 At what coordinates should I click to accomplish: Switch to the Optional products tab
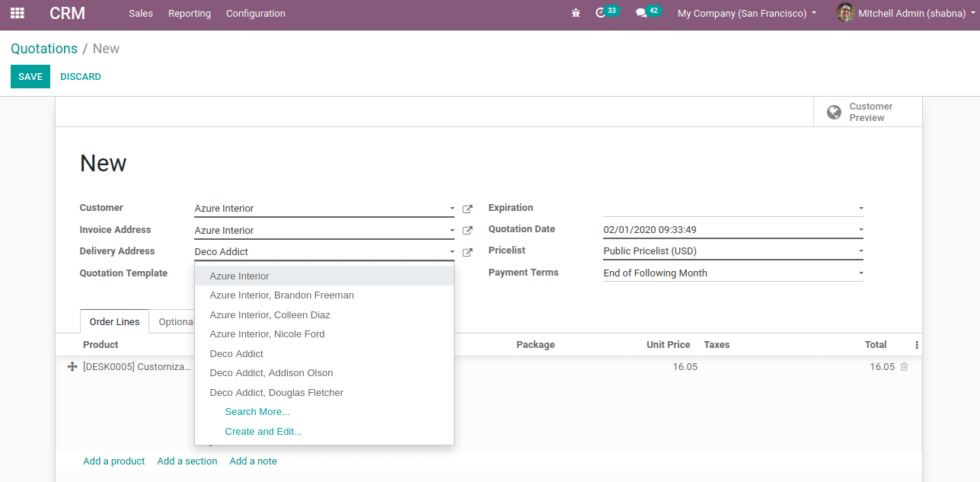176,322
